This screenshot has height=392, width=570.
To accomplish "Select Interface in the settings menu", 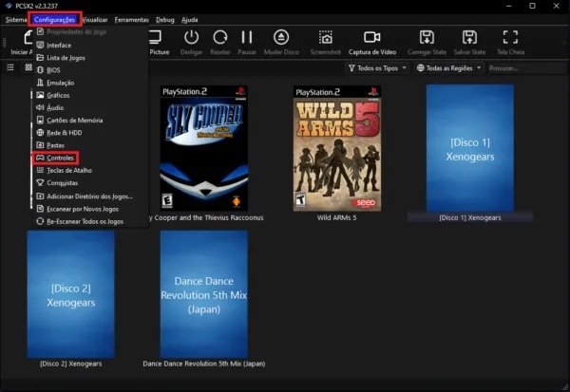I will tap(91, 45).
